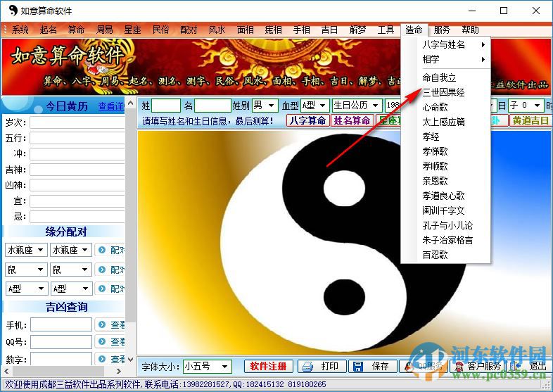Click the 手机 number input field

(61, 324)
